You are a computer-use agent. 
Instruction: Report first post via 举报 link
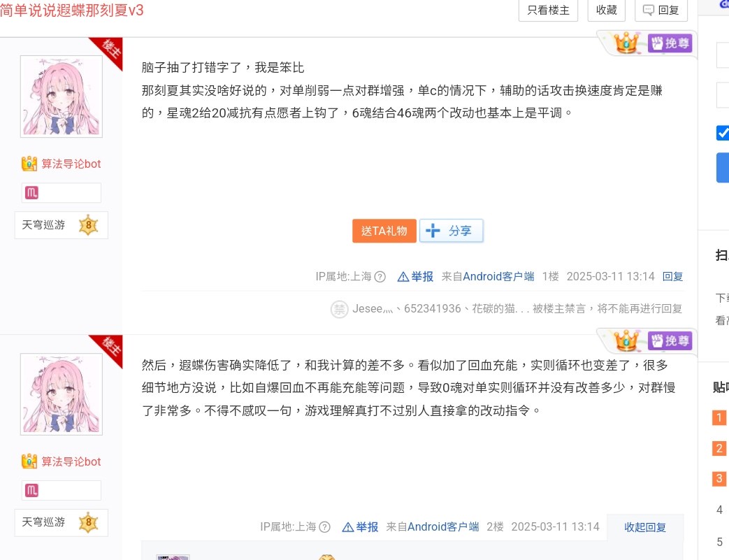click(415, 277)
